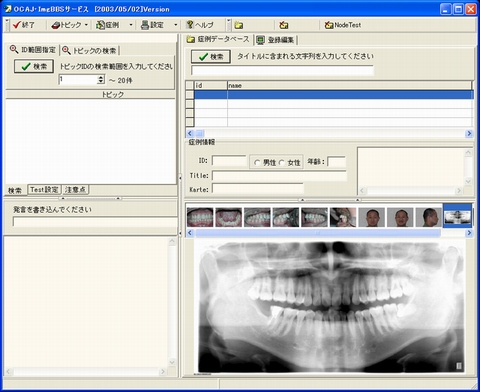Click the 年齢 age input field
480x392 pixels.
tap(337, 162)
